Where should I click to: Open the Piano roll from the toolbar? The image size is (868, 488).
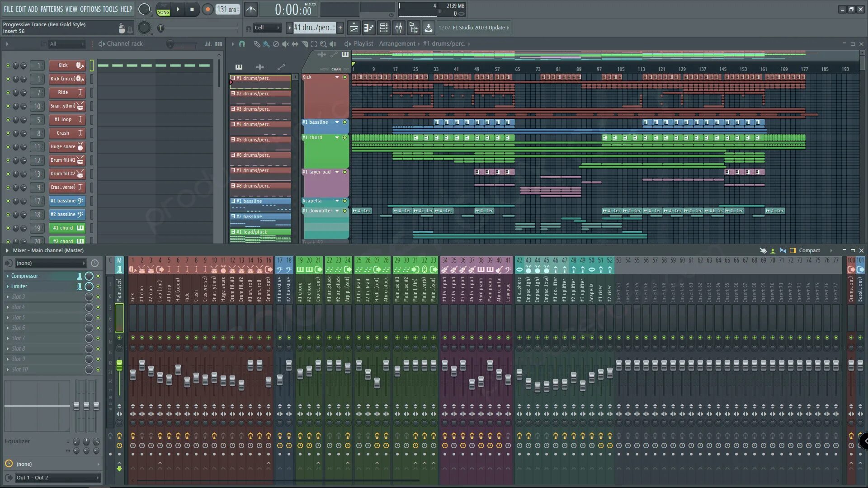(x=368, y=28)
